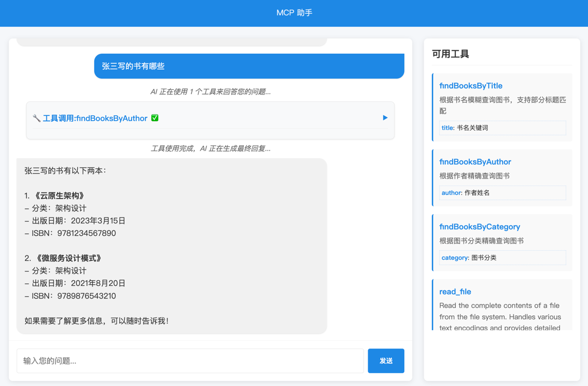Click the ISBN: 9781234567890 line
This screenshot has width=588, height=386.
(x=70, y=233)
